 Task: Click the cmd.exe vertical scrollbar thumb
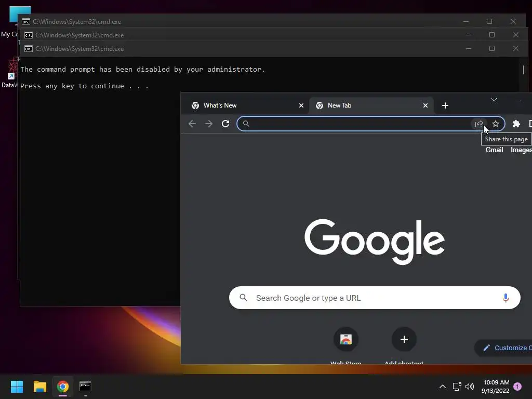pos(524,70)
